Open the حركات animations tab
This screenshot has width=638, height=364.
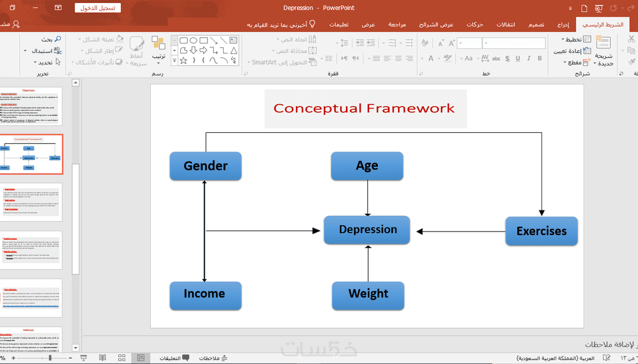[475, 25]
